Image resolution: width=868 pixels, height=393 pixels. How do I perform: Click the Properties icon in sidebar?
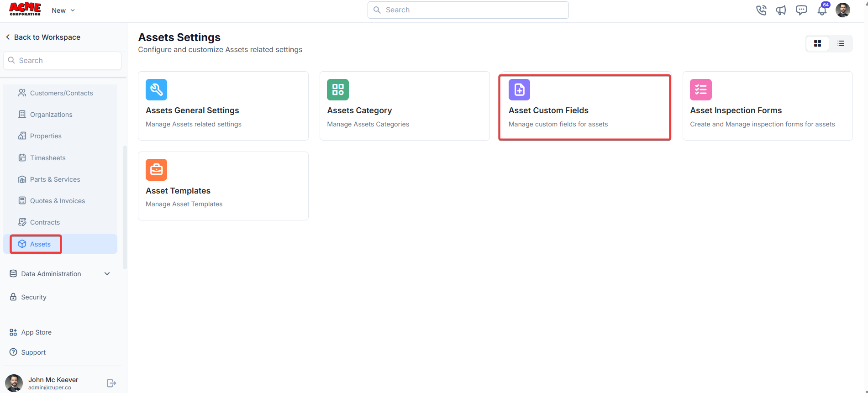[x=22, y=136]
